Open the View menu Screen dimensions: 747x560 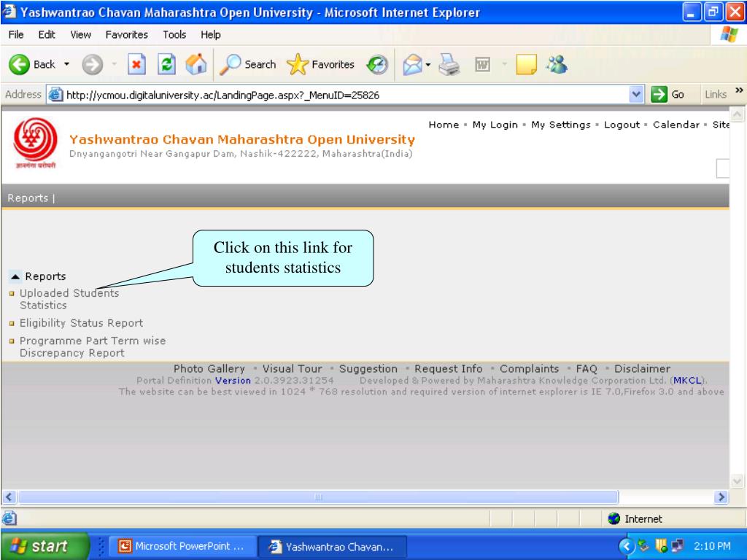pyautogui.click(x=80, y=35)
